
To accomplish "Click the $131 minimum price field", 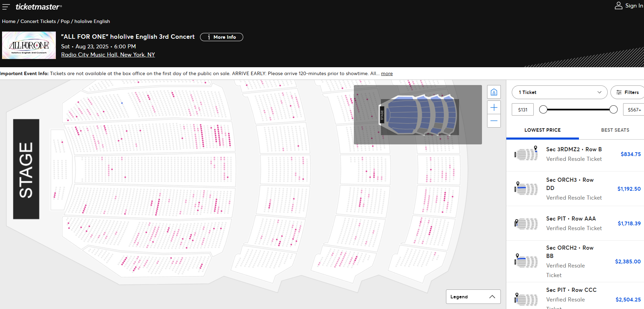I will coord(523,110).
